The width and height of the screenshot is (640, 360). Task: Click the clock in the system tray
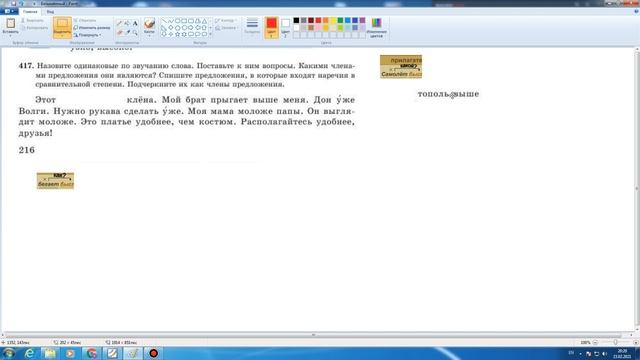(x=622, y=353)
